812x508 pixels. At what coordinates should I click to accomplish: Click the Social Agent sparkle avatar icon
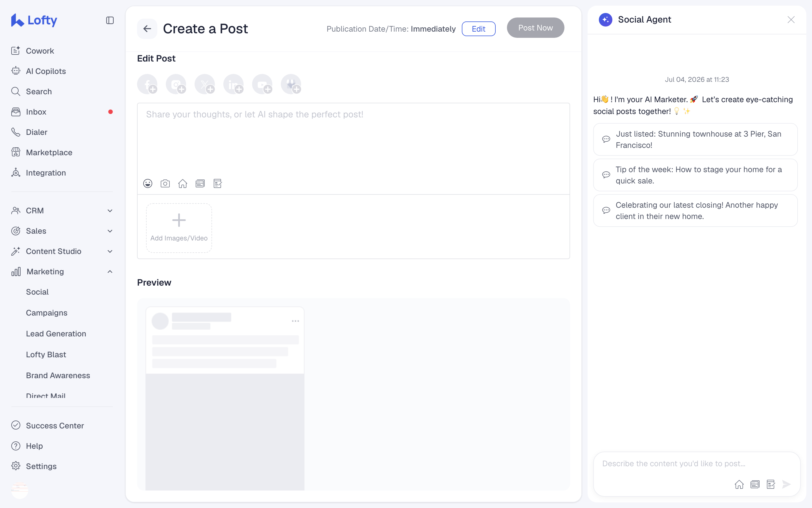[605, 19]
